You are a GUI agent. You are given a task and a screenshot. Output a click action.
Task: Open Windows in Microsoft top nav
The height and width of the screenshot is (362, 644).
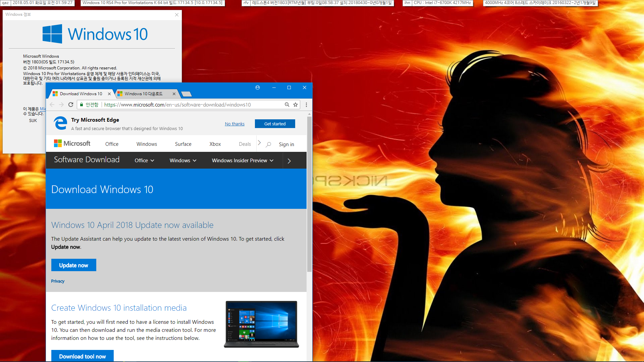[x=147, y=144]
